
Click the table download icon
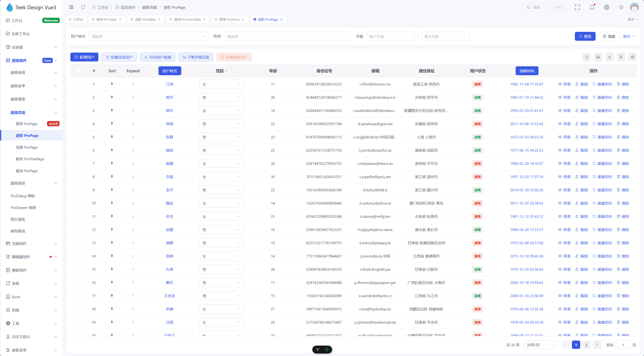point(610,57)
